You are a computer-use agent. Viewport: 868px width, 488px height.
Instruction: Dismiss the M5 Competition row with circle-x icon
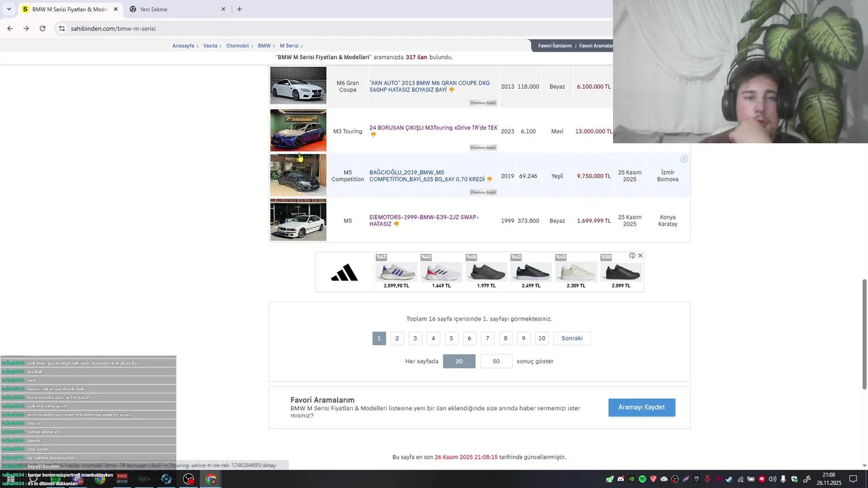point(684,159)
